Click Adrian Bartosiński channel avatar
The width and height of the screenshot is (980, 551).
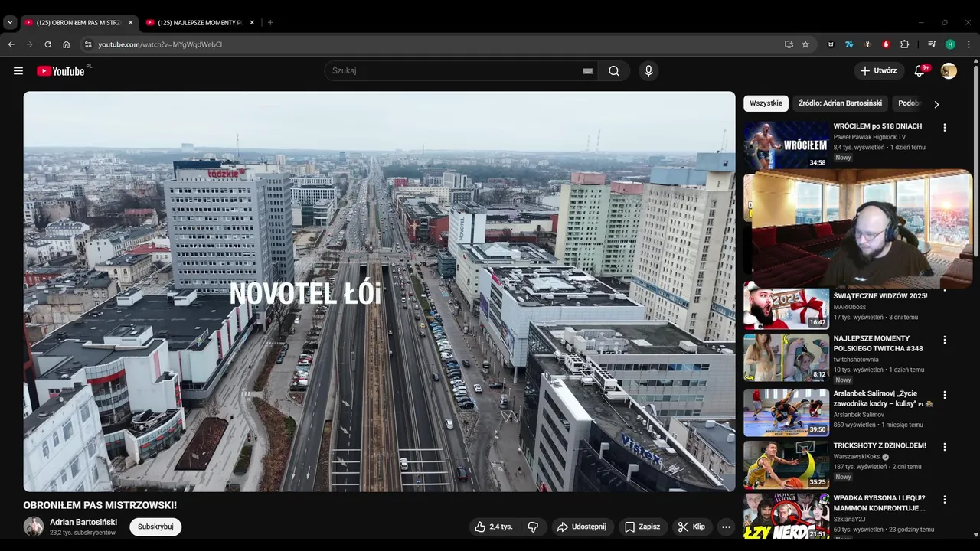point(34,527)
